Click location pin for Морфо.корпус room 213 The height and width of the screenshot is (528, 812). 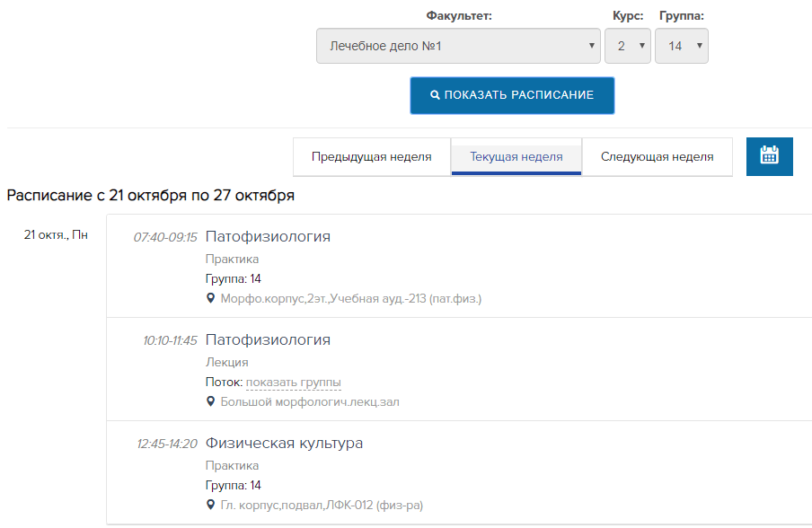[210, 298]
